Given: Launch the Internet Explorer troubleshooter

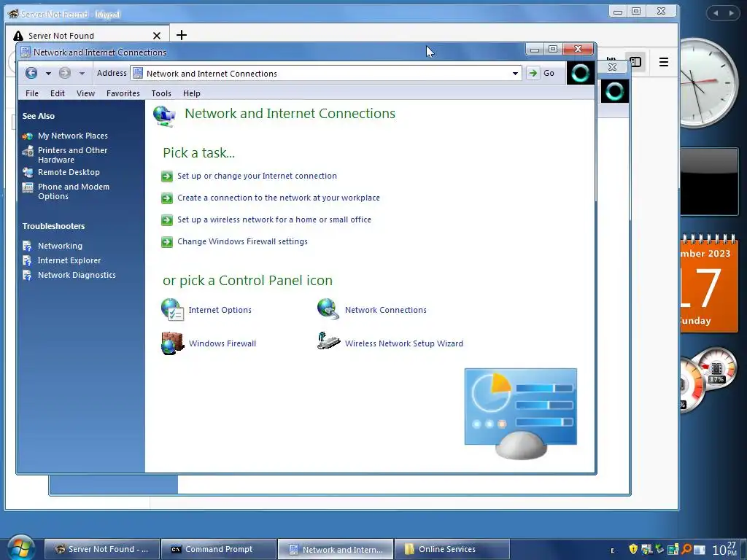Looking at the screenshot, I should pos(69,260).
